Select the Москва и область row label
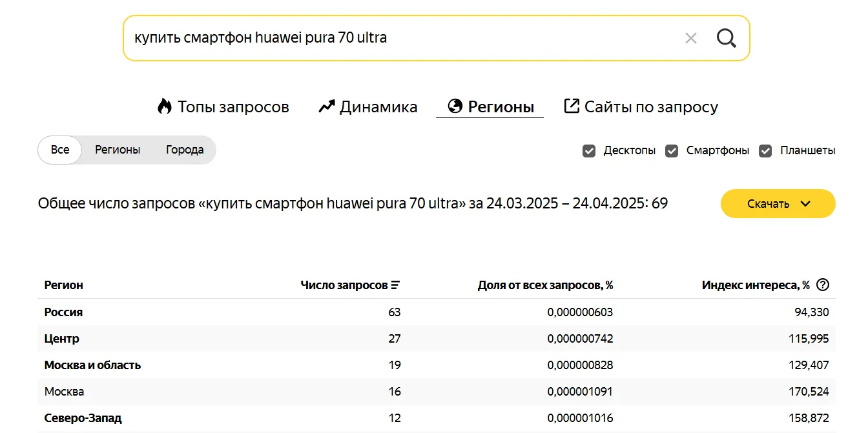Screen dimensions: 868x433 (92, 365)
